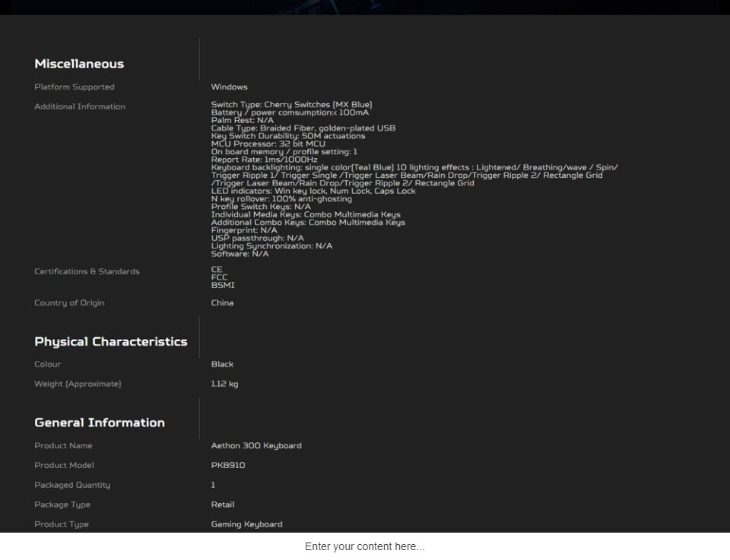Select the 'USP passthrough: N/A' line
Image resolution: width=730 pixels, height=560 pixels.
tap(258, 239)
